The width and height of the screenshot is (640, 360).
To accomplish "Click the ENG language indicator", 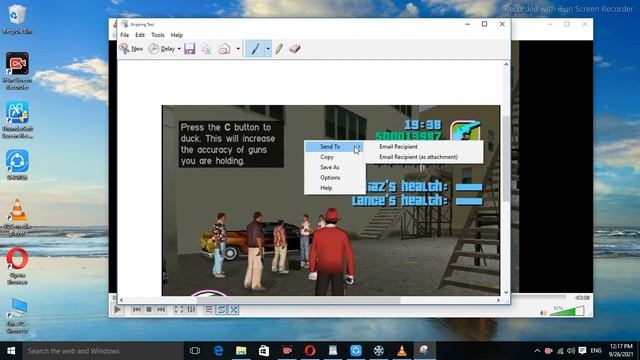I will [596, 351].
